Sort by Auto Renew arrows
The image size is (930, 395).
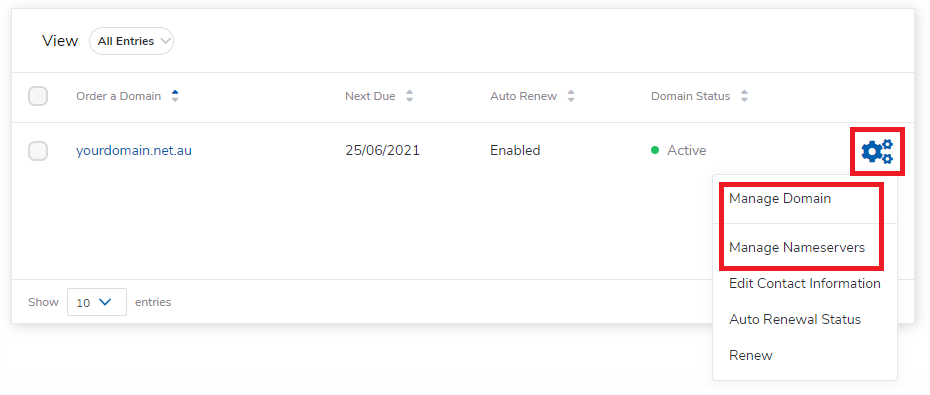point(571,96)
